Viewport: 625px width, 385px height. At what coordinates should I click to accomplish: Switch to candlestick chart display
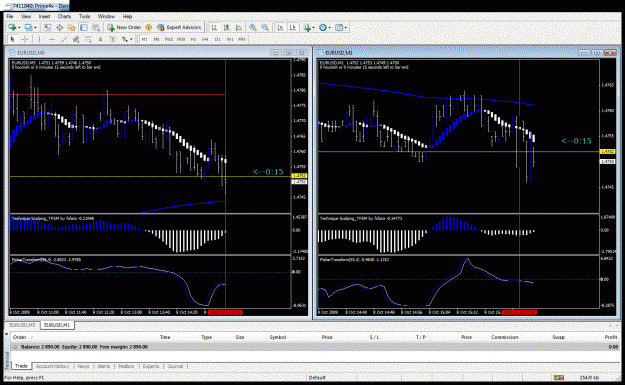pyautogui.click(x=226, y=27)
